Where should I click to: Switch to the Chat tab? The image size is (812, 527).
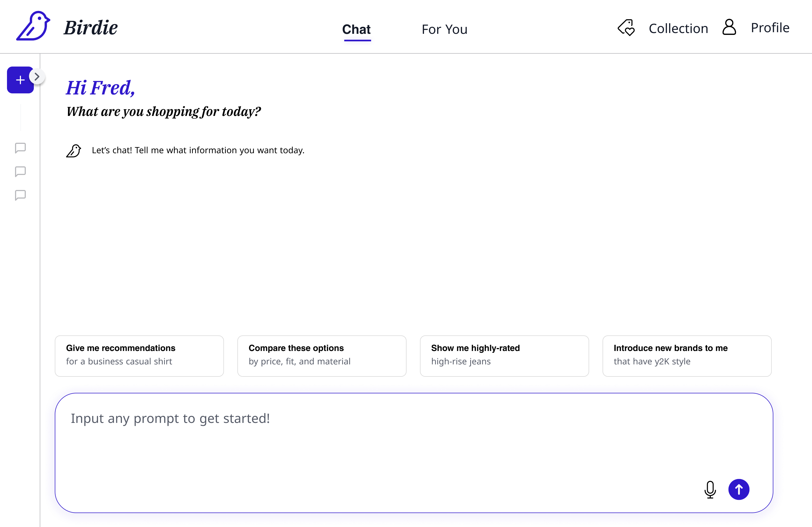coord(356,29)
